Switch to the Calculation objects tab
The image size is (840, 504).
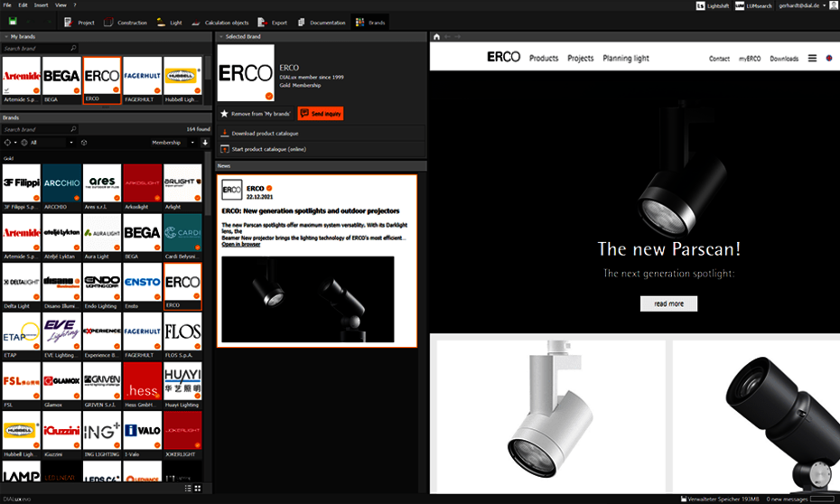tap(220, 21)
